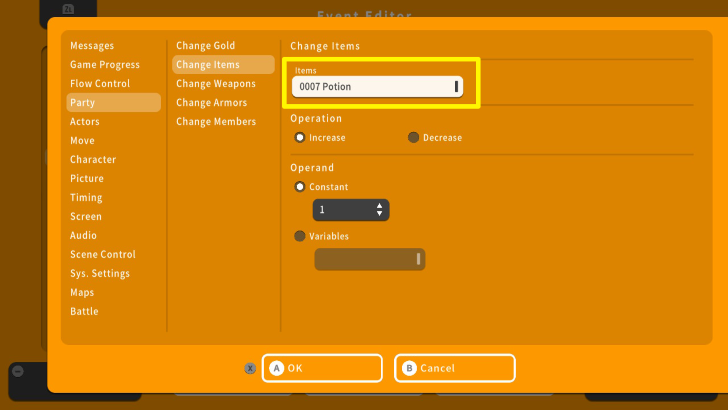Viewport: 728px width, 410px height.
Task: Click the down arrow of the constant stepper
Action: [x=379, y=214]
